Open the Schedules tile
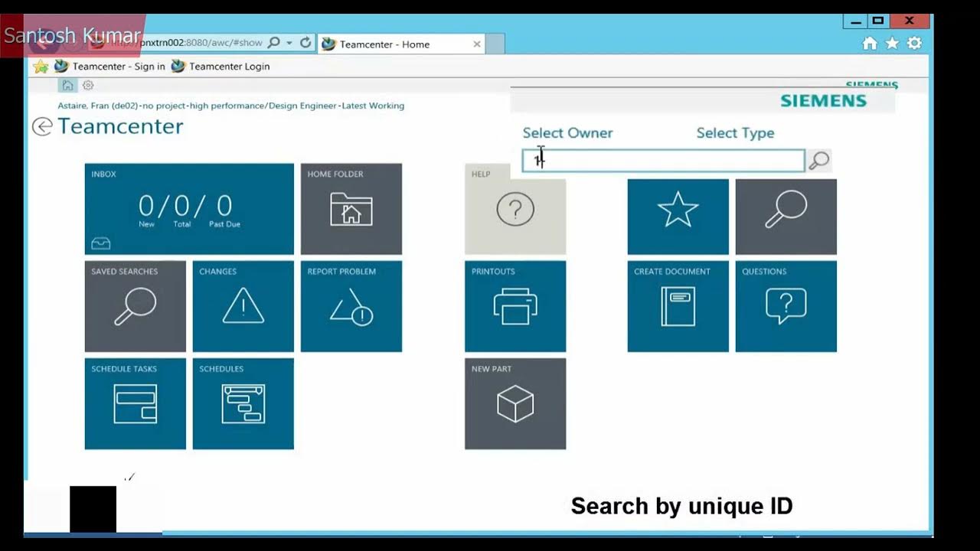980x551 pixels. pos(243,403)
